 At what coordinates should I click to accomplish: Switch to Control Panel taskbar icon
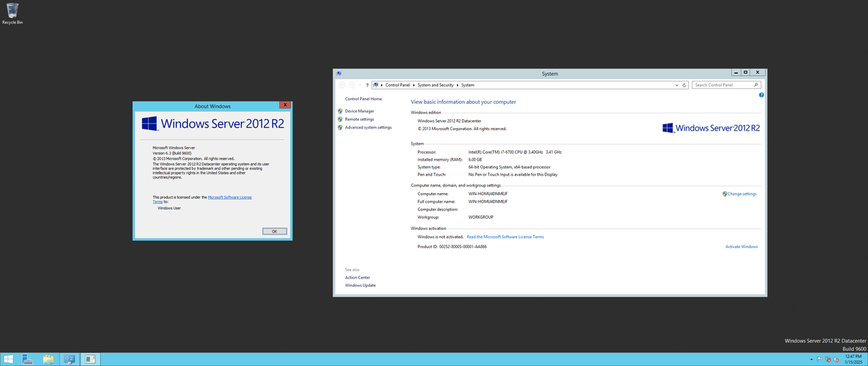pos(69,359)
